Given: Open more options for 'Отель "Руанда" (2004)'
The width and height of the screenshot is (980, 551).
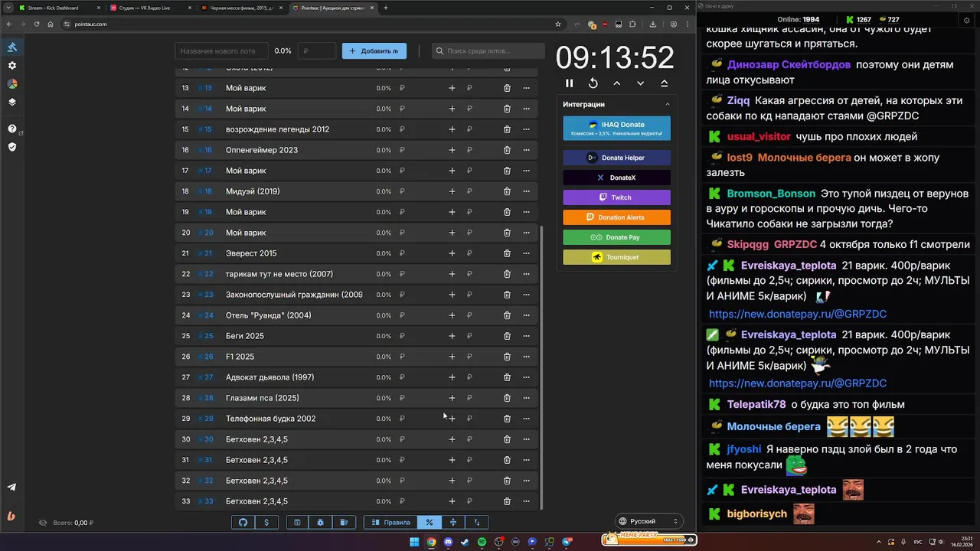Looking at the screenshot, I should (x=526, y=315).
